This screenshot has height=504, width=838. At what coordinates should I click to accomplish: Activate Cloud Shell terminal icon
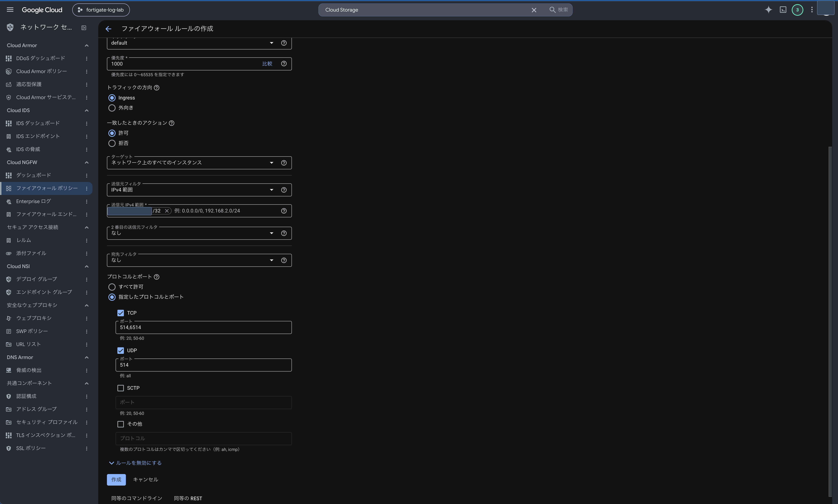point(783,10)
